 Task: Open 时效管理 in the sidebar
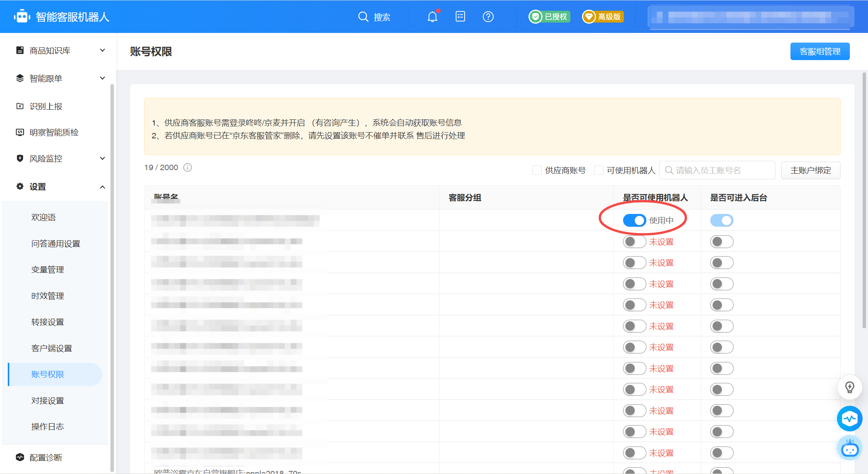coord(47,296)
